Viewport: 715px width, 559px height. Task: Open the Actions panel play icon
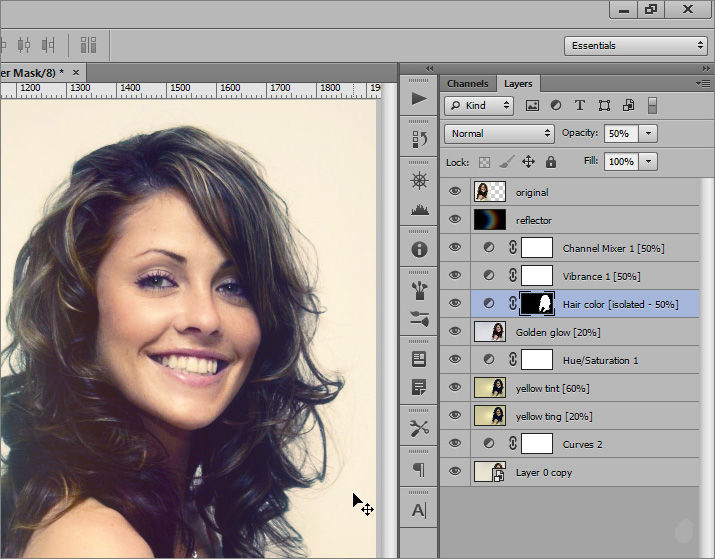point(419,99)
